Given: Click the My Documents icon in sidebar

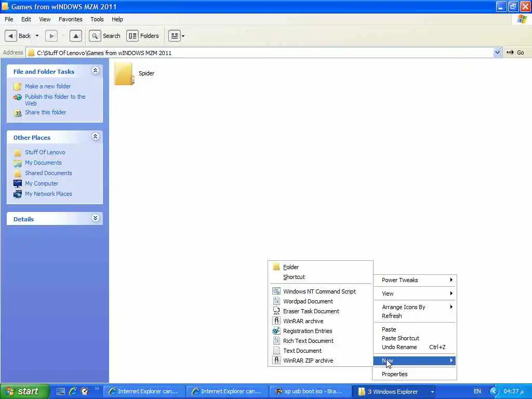Looking at the screenshot, I should click(x=18, y=163).
